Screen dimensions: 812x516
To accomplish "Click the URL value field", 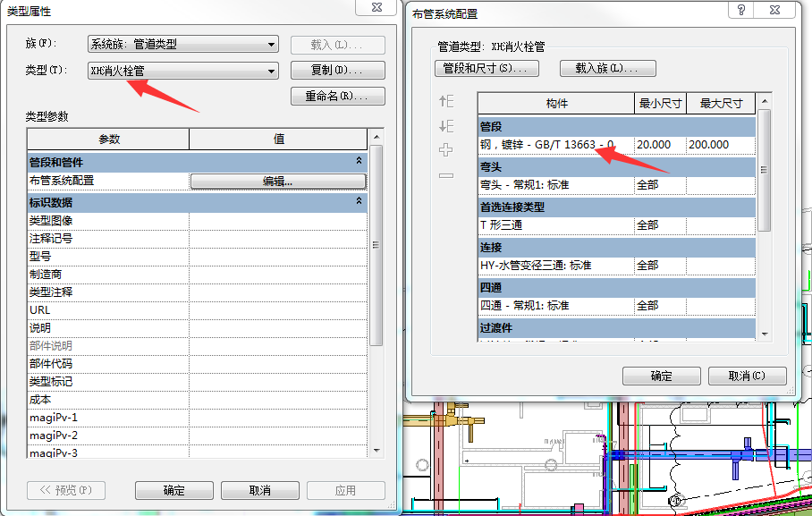I will coord(278,310).
